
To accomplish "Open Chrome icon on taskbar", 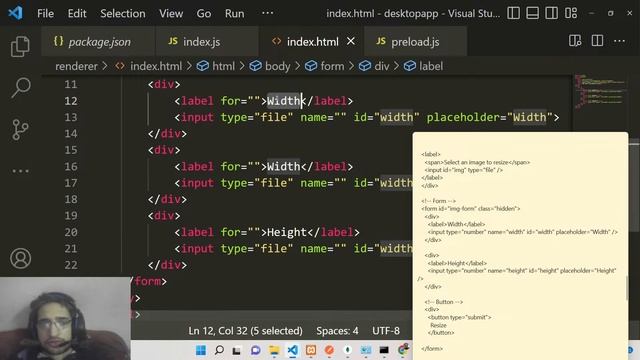I will tap(403, 350).
